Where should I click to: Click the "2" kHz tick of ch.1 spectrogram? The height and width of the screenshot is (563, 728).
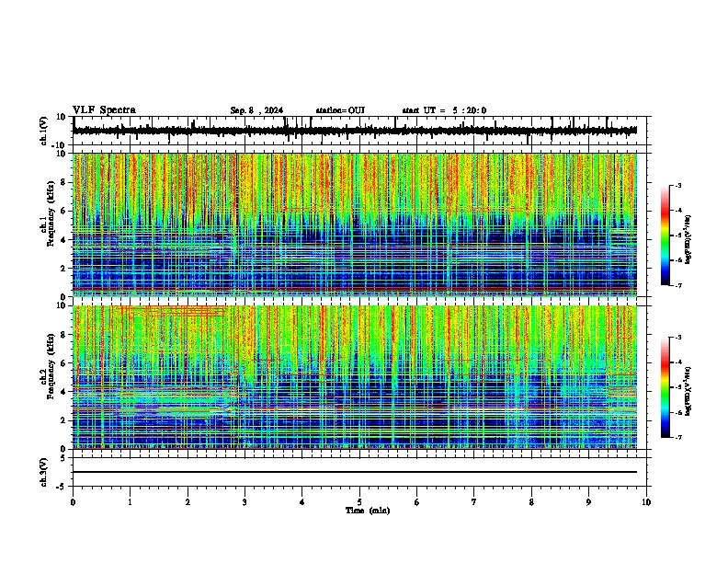(64, 268)
